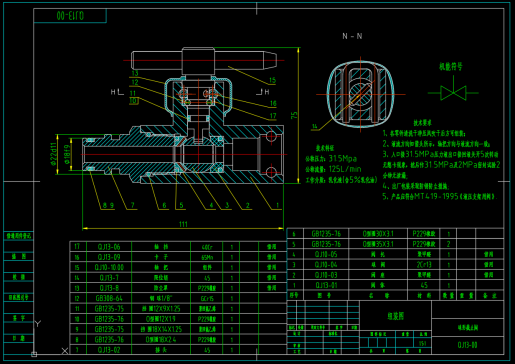Click the 31.5Mpa nominal pressure value
Screen dimensions: 515x364
(x=343, y=158)
